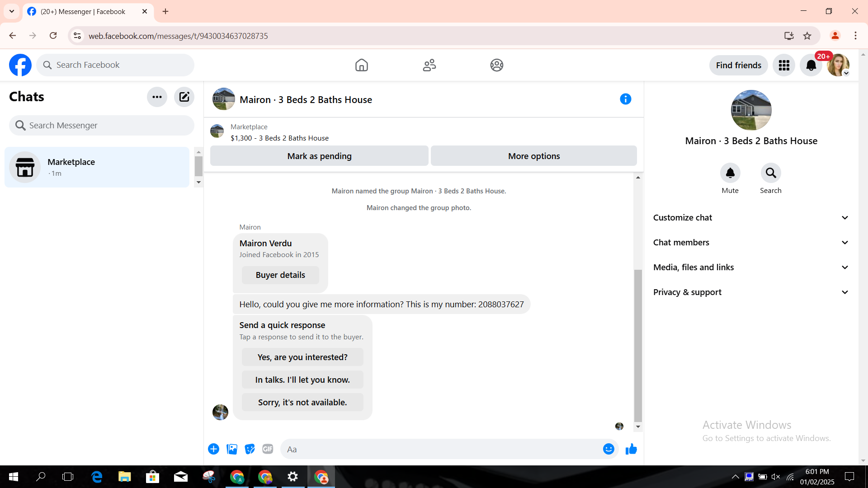This screenshot has height=488, width=868.
Task: Click the thumbs-up like send icon
Action: point(631,449)
